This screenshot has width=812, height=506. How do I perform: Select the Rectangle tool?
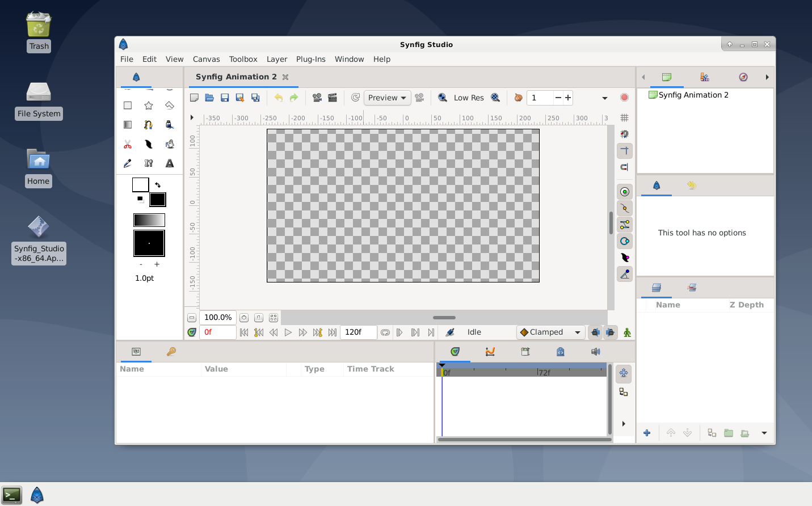[x=127, y=106]
